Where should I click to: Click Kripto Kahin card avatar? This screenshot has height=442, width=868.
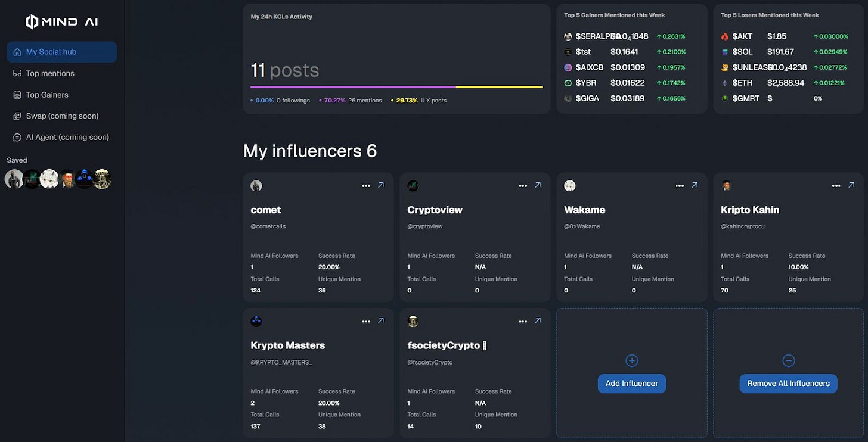pos(727,186)
